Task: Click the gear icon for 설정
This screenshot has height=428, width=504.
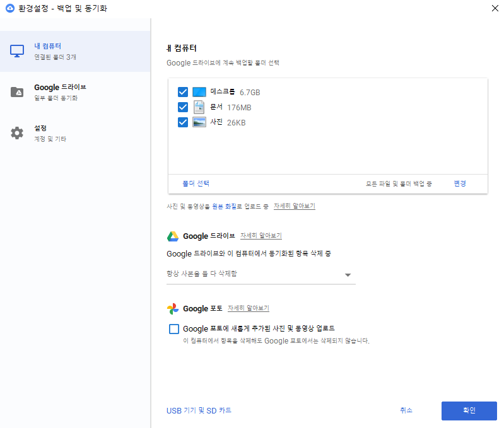Action: [x=17, y=133]
